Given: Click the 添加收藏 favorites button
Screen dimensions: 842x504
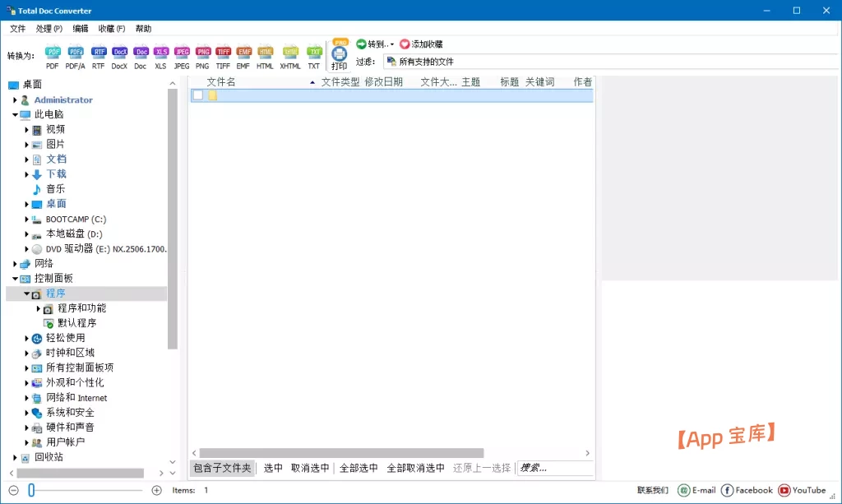Looking at the screenshot, I should [420, 45].
